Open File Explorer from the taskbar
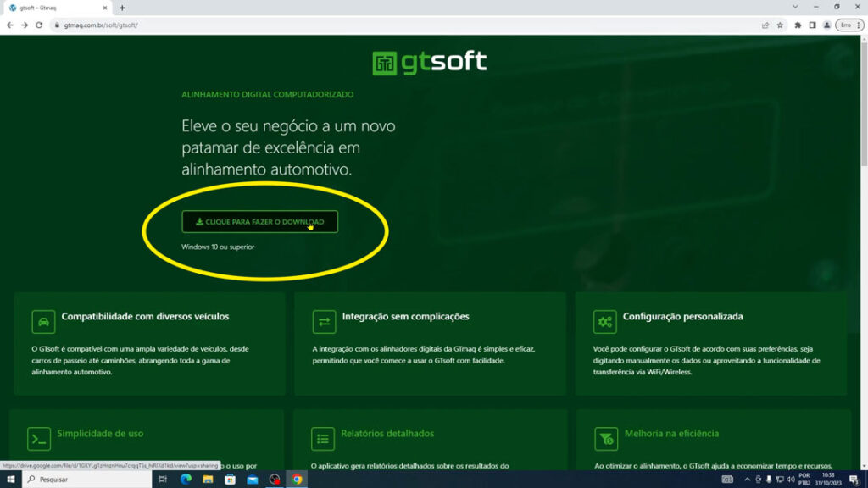This screenshot has height=488, width=868. pyautogui.click(x=208, y=480)
